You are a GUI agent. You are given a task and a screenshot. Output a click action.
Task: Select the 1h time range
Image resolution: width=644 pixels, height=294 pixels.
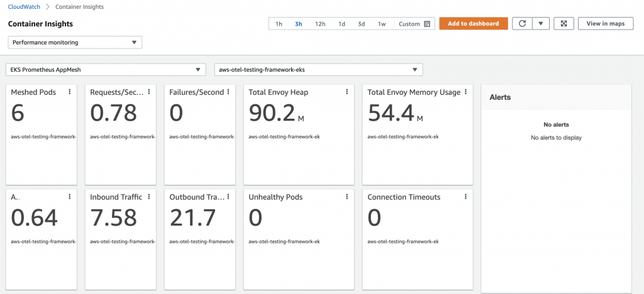click(x=279, y=24)
